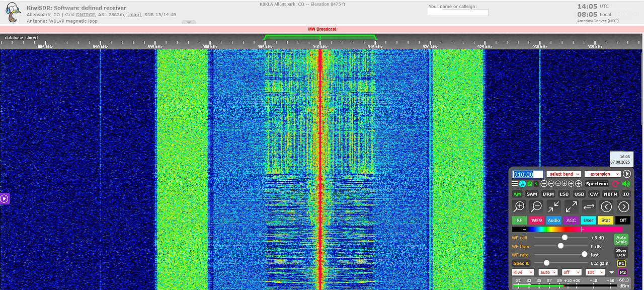644x290 pixels.
Task: Go to previous page with left arrow
Action: click(606, 206)
